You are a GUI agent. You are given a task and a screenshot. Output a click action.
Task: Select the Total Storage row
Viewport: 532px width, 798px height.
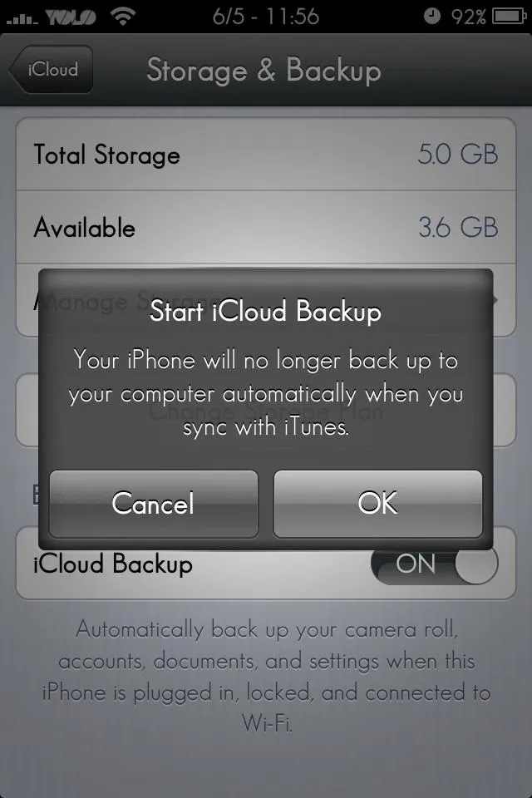coord(266,155)
